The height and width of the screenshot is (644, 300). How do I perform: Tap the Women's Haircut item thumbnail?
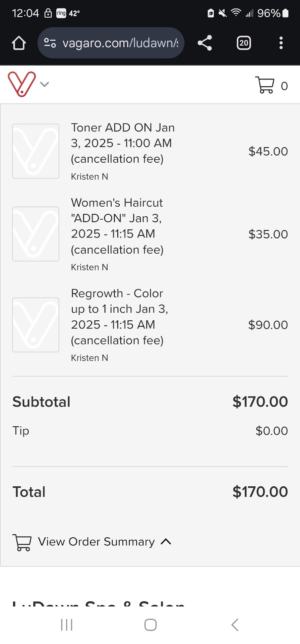tap(36, 234)
